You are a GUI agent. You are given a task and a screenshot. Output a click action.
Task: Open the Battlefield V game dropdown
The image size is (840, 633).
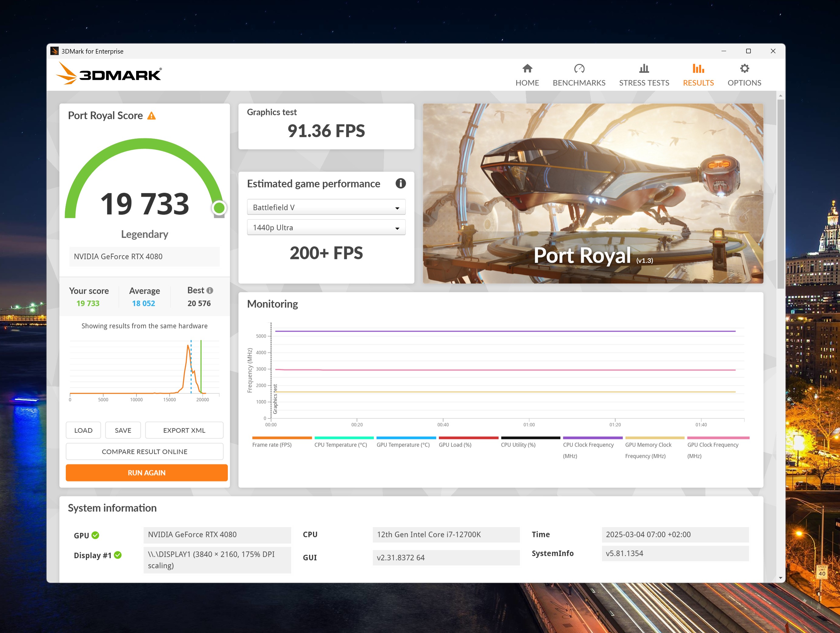[326, 207]
